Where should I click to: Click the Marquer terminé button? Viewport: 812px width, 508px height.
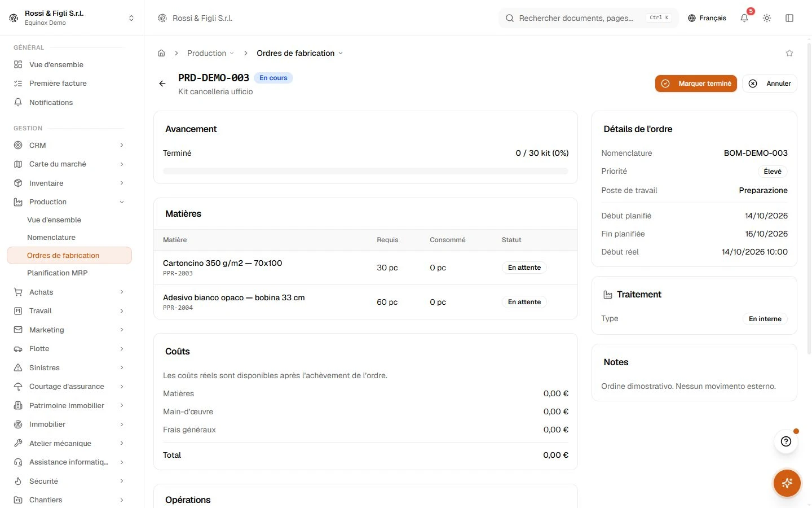(x=696, y=84)
